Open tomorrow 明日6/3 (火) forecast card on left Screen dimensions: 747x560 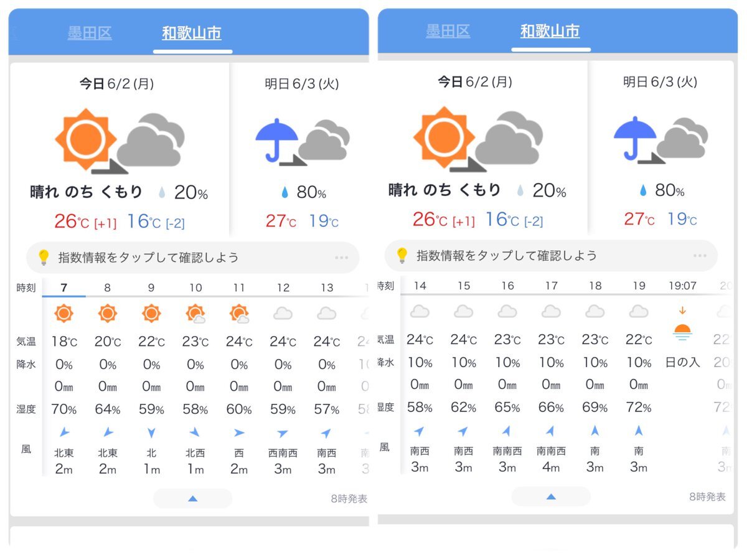coord(302,149)
